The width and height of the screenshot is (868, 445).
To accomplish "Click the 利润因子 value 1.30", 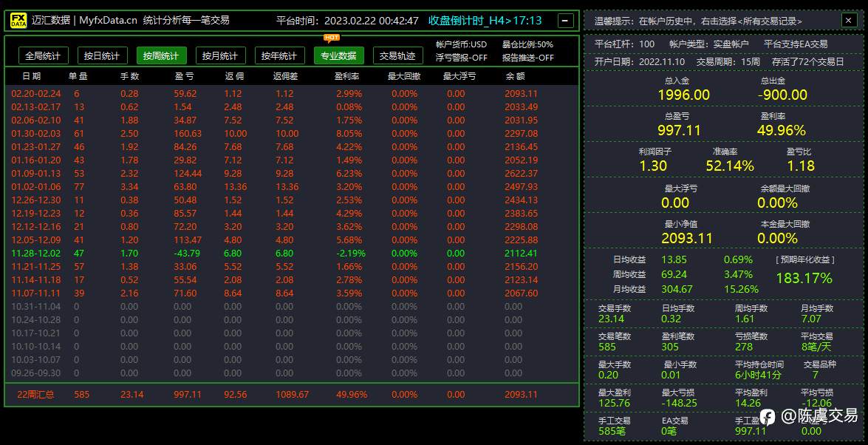I will (x=653, y=166).
